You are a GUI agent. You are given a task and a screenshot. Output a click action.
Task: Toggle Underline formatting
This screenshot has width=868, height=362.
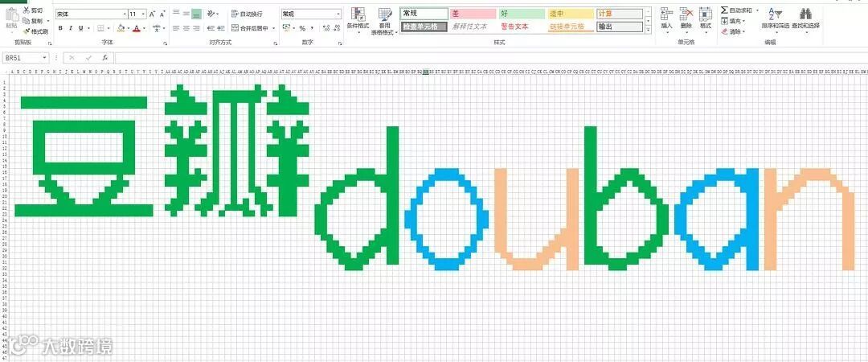tap(81, 28)
